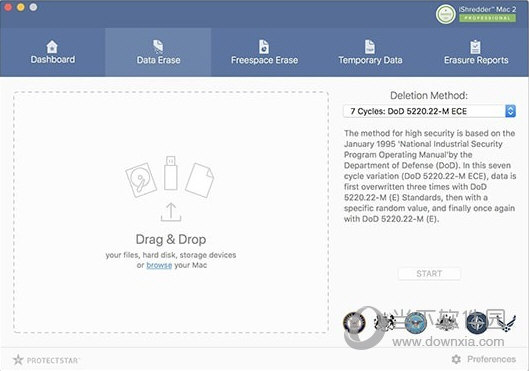Click the upload arrow tray icon
Viewport: 529px width, 371px height.
coord(171,212)
